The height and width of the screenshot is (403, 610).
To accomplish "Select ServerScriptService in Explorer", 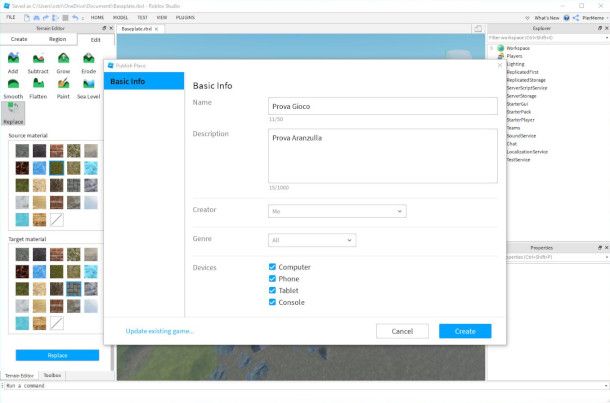I will click(527, 88).
